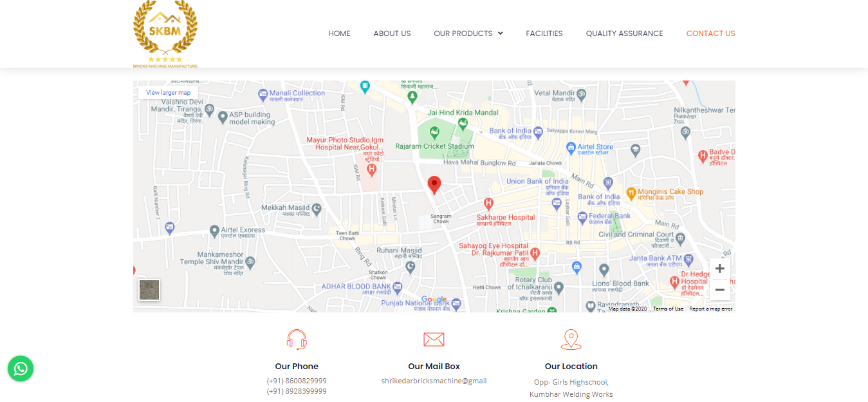The width and height of the screenshot is (868, 402).
Task: Click the Hava Mahal Bunglow Rd label
Action: 480,162
